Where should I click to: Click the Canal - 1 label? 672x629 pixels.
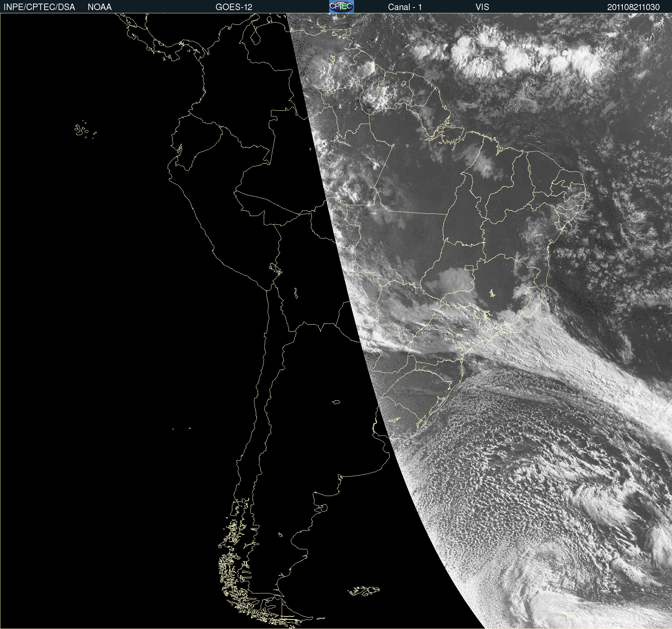coord(405,7)
